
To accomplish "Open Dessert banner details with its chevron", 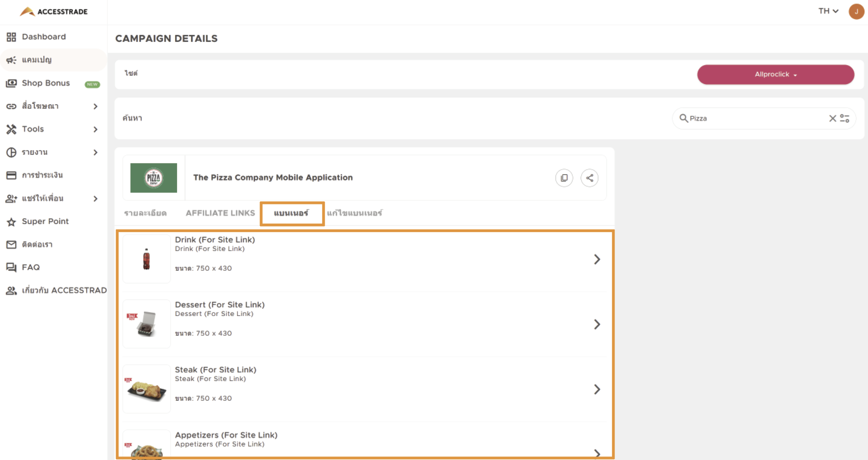I will tap(597, 324).
